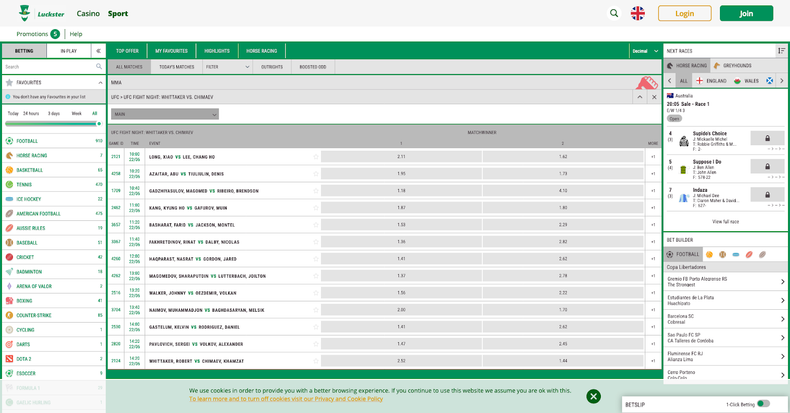The height and width of the screenshot is (413, 790).
Task: Click the search magnifier in the header
Action: pyautogui.click(x=614, y=14)
